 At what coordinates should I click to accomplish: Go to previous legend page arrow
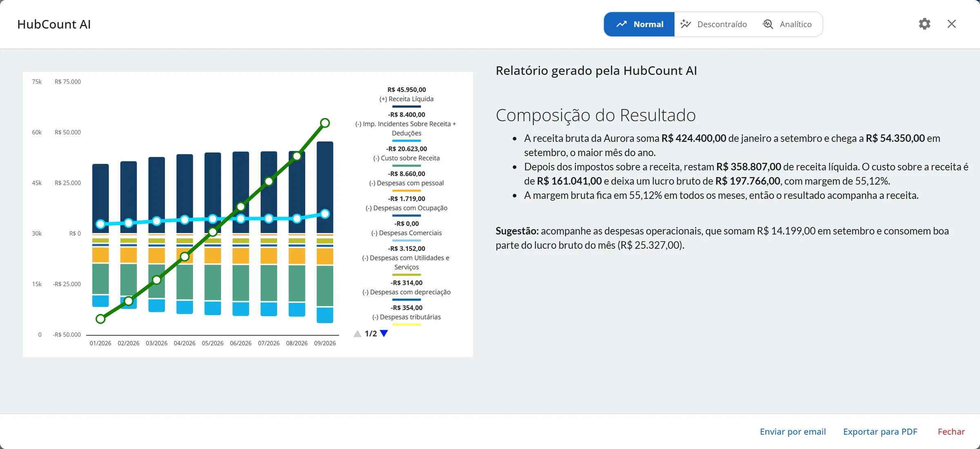click(x=358, y=333)
